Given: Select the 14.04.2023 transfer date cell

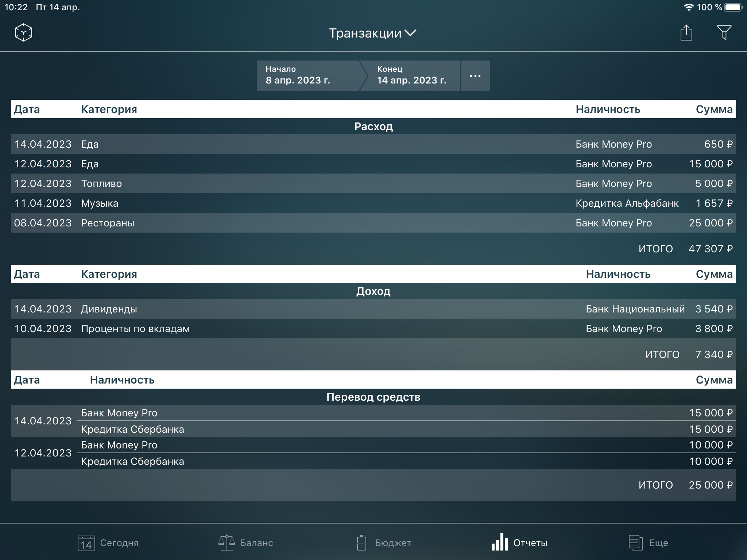Looking at the screenshot, I should [x=43, y=421].
